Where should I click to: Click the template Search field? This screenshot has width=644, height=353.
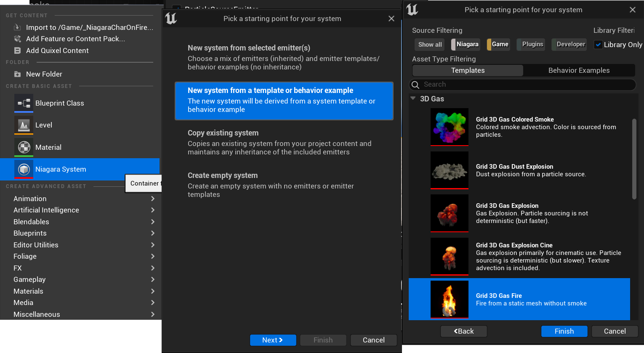coord(522,85)
